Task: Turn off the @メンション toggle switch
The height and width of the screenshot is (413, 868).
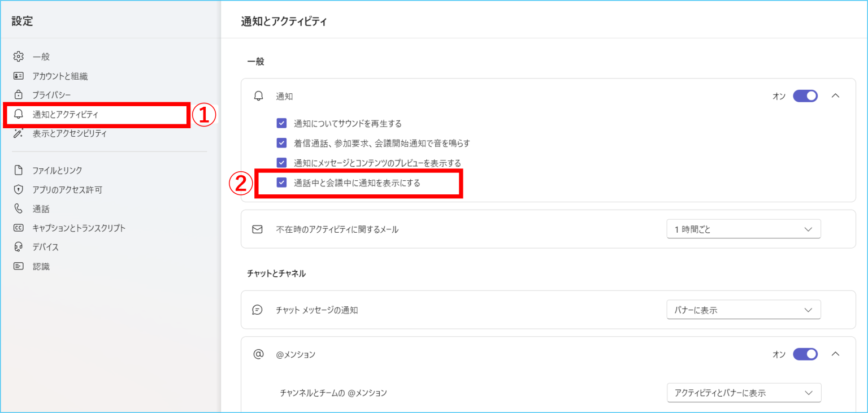Action: pos(805,354)
